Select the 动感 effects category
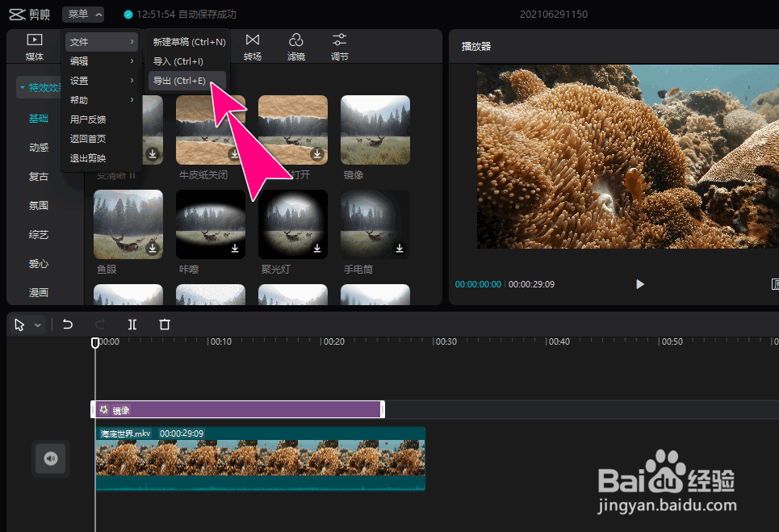 (x=38, y=147)
